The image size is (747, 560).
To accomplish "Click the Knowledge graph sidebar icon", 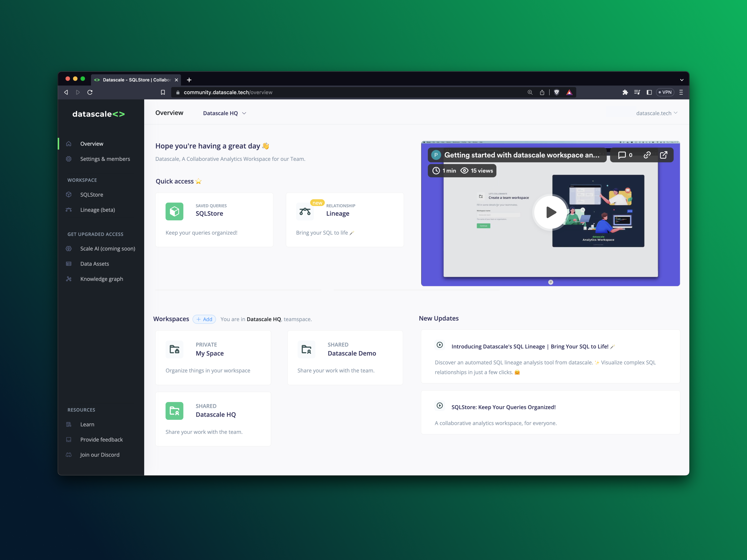I will [69, 279].
